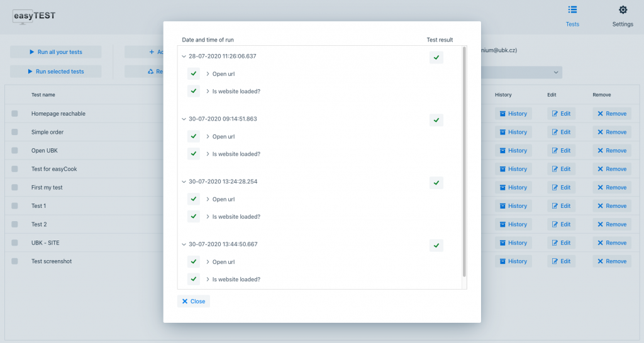Open History for Test screenshot
The height and width of the screenshot is (343, 644).
pyautogui.click(x=513, y=261)
